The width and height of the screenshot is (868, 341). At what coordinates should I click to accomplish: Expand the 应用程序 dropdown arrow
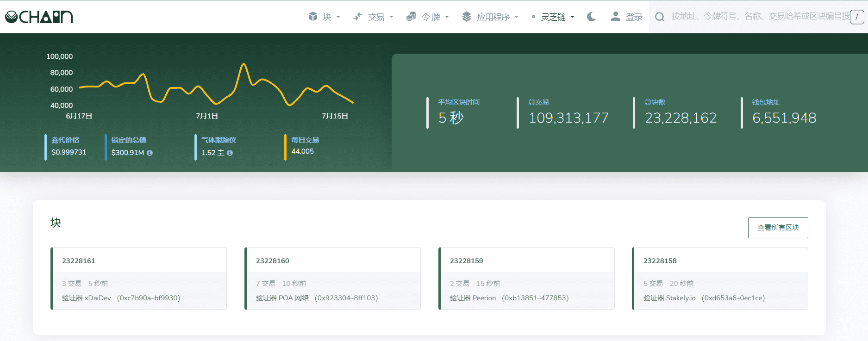tap(517, 17)
